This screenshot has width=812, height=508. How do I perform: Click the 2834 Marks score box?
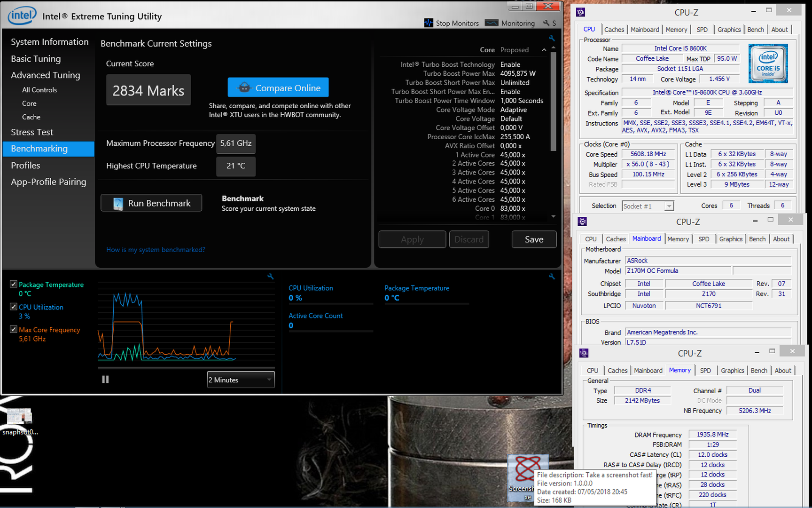click(x=148, y=90)
